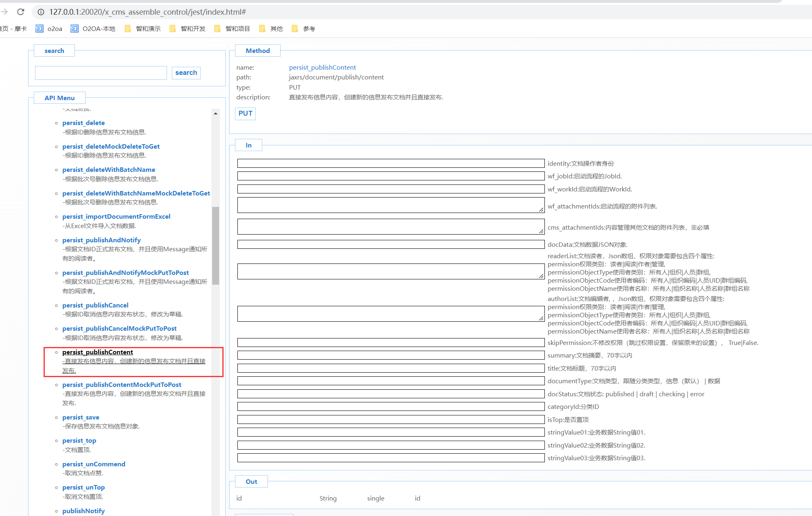Open the 智和开发 bookmark folder
This screenshot has height=516, width=812.
187,29
